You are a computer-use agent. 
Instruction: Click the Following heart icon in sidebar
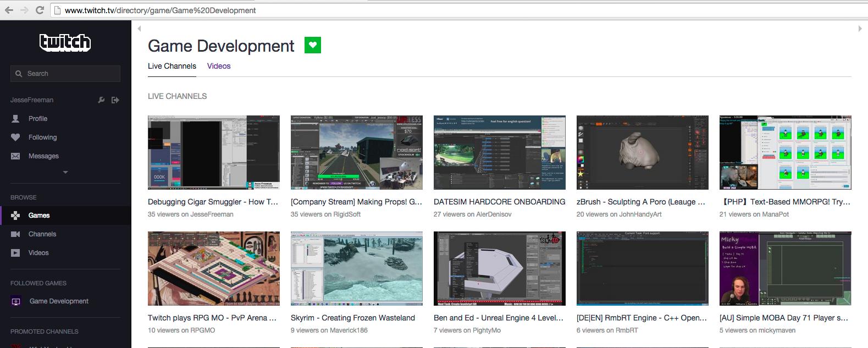pyautogui.click(x=15, y=137)
